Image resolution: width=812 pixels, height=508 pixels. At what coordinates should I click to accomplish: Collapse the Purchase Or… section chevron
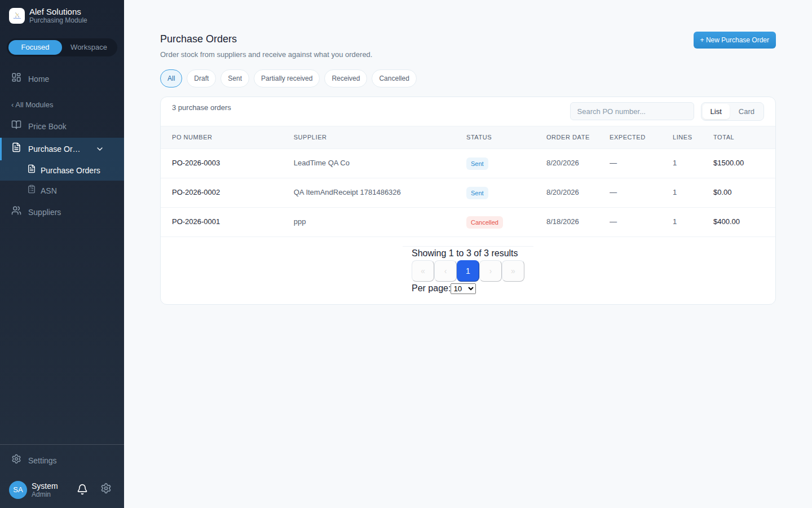pos(100,149)
